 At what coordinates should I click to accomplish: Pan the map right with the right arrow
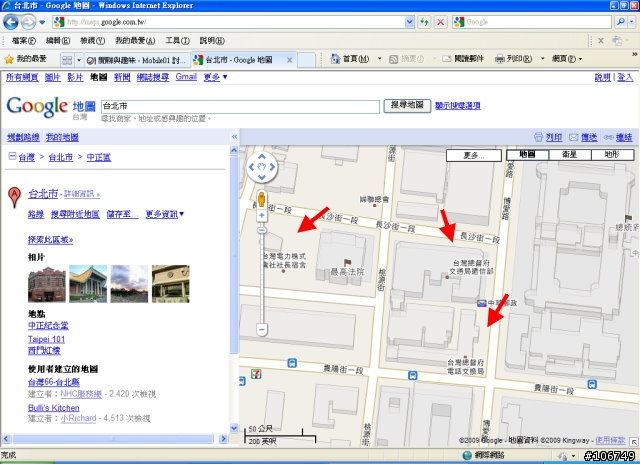272,167
